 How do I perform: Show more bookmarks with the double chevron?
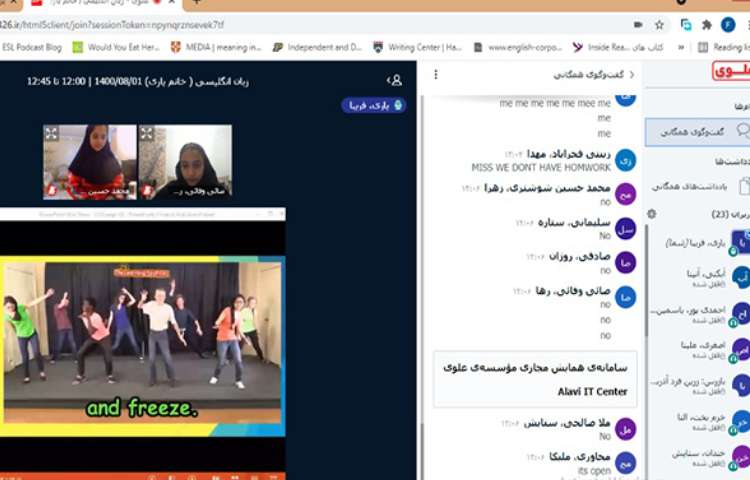tap(681, 47)
